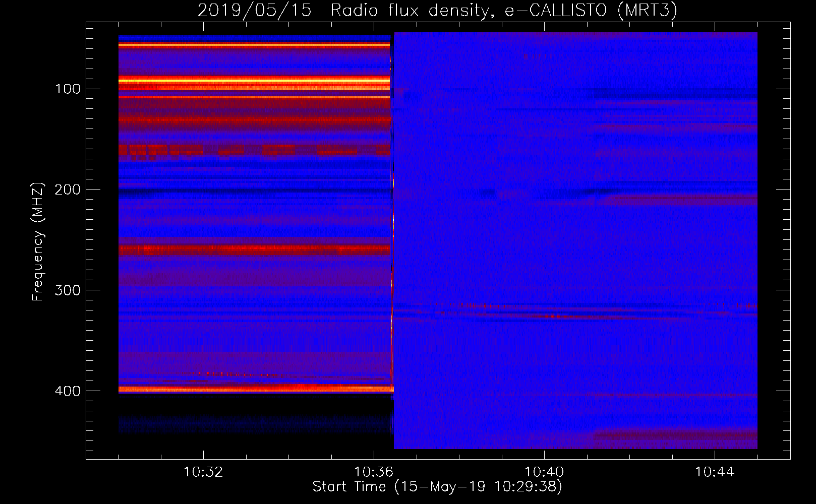Image resolution: width=816 pixels, height=504 pixels.
Task: Click the plot title '2019/05/15 Radio flux density'
Action: coord(437,11)
